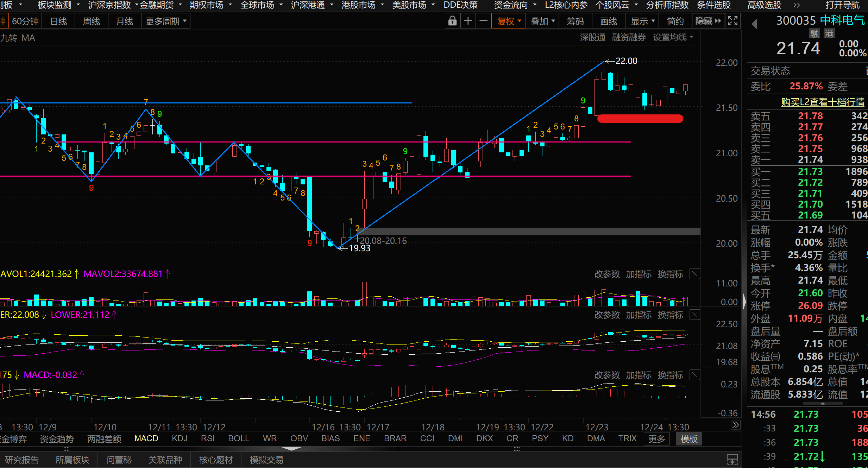
Task: Click 换指标 in the BOLL panel
Action: tap(670, 315)
